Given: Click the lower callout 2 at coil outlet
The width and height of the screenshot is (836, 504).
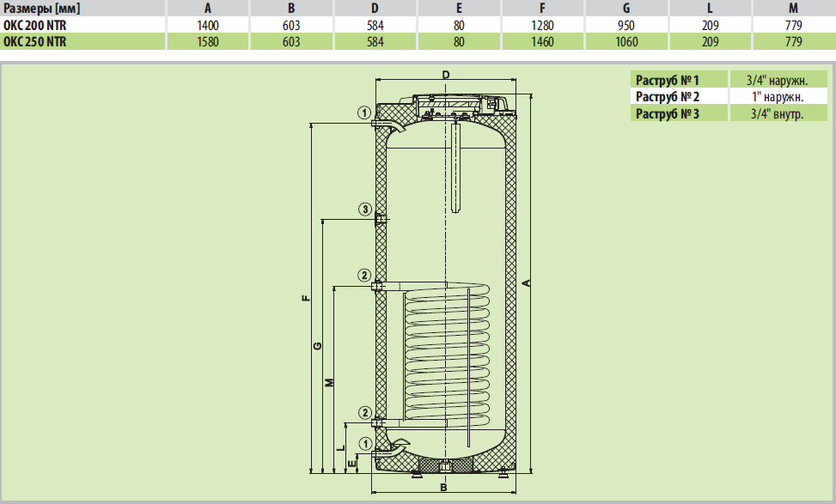Looking at the screenshot, I should [x=365, y=412].
